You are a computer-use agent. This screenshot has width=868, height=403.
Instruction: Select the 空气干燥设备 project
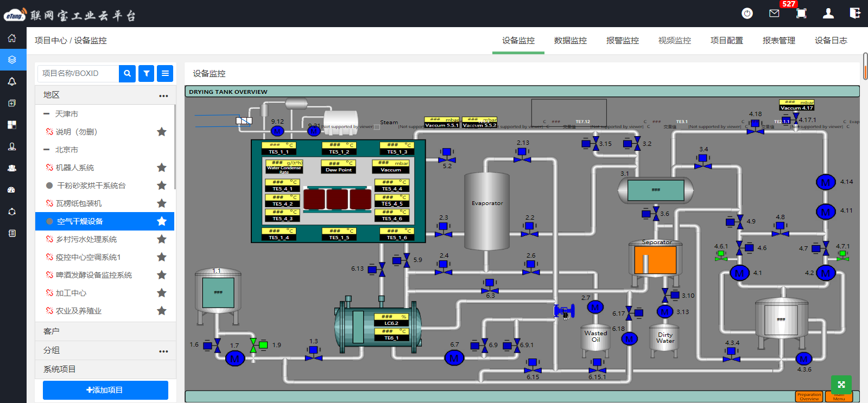pos(105,221)
